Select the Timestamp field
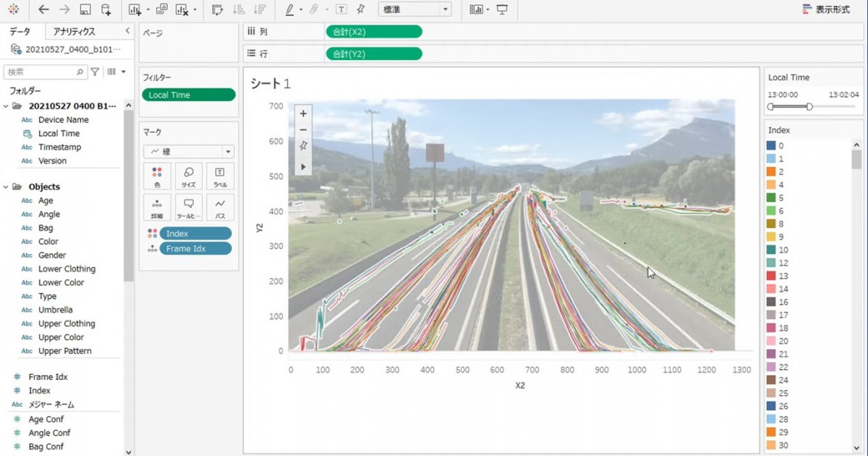868x456 pixels. [x=60, y=147]
